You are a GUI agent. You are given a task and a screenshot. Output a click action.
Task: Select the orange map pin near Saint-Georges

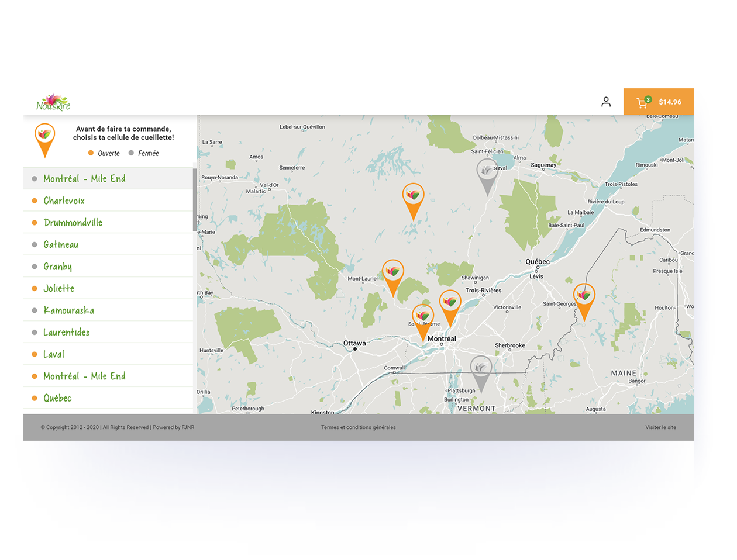pos(584,302)
